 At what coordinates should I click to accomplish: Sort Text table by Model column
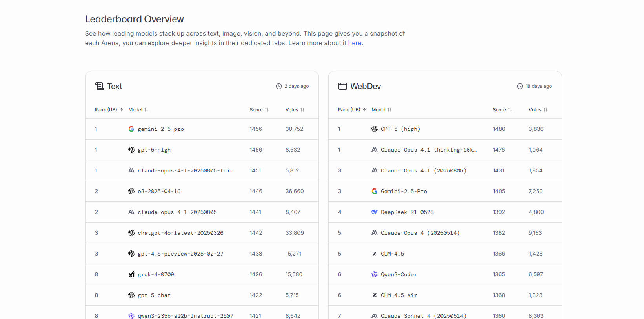138,110
